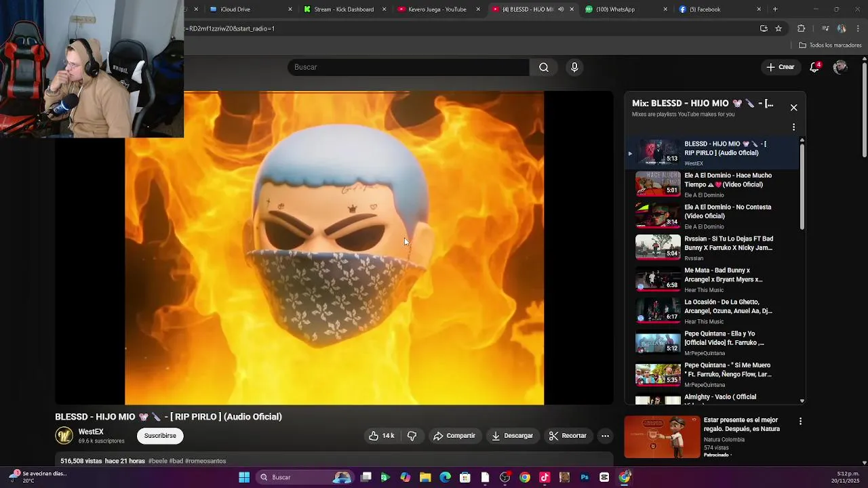Viewport: 868px width, 488px height.
Task: Open Natura Colombia sponsored ad thumbnail
Action: coord(662,437)
